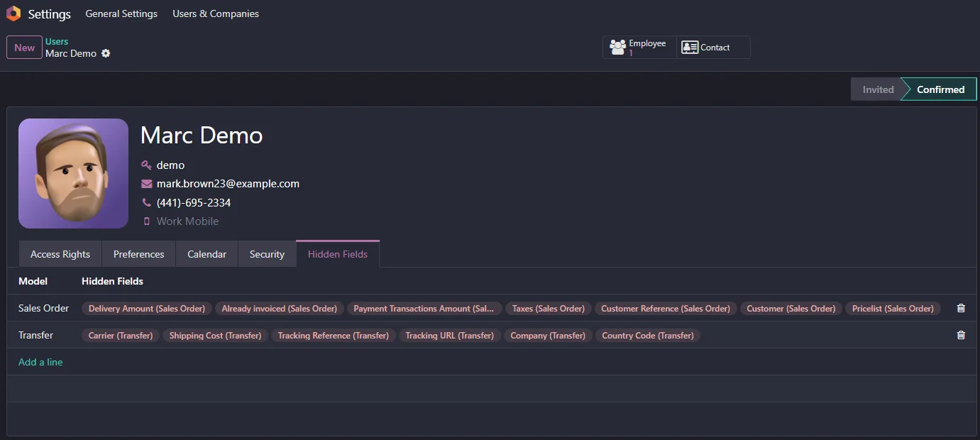The image size is (980, 440).
Task: Open the gear actions icon beside Marc Demo
Action: click(x=106, y=53)
